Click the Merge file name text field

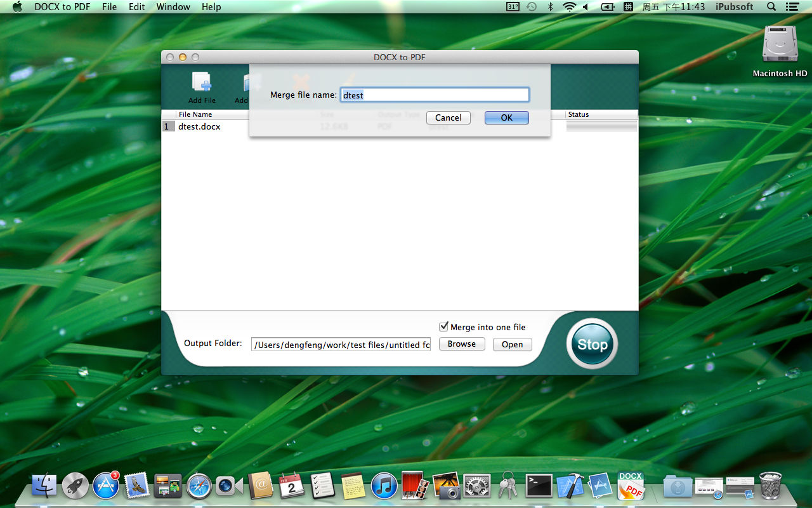435,95
